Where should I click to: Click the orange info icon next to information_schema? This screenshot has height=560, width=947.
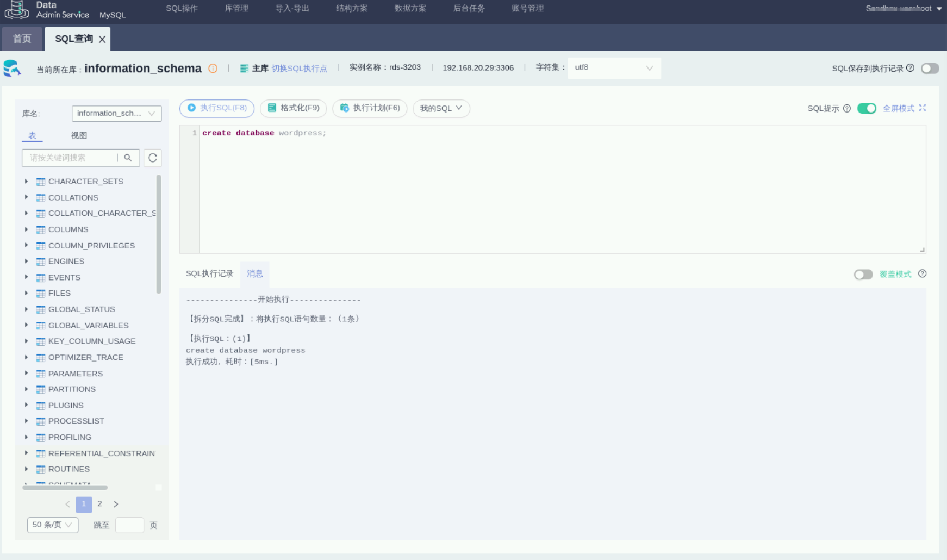point(213,69)
